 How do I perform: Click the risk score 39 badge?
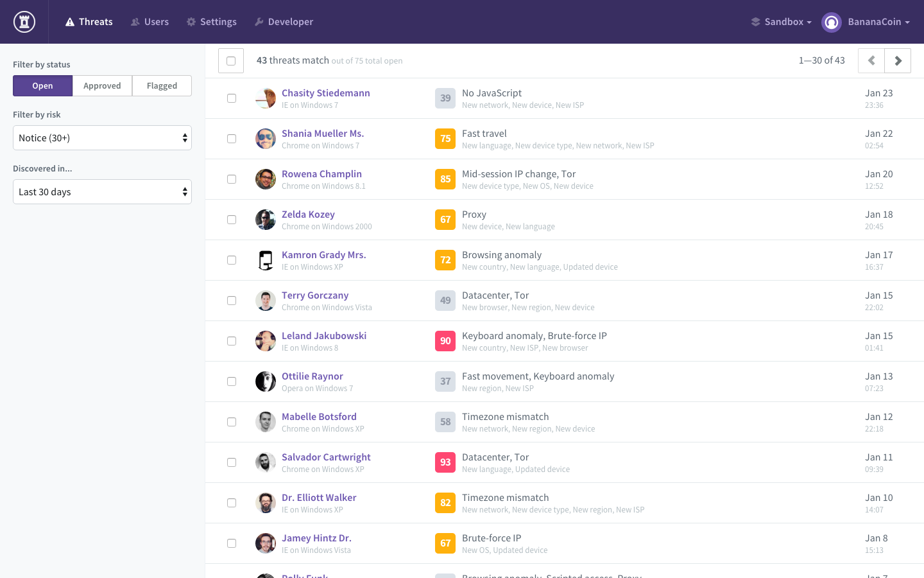pos(445,98)
